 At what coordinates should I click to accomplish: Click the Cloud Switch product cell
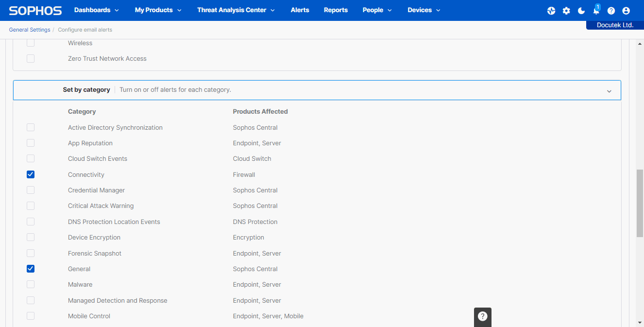(x=252, y=159)
